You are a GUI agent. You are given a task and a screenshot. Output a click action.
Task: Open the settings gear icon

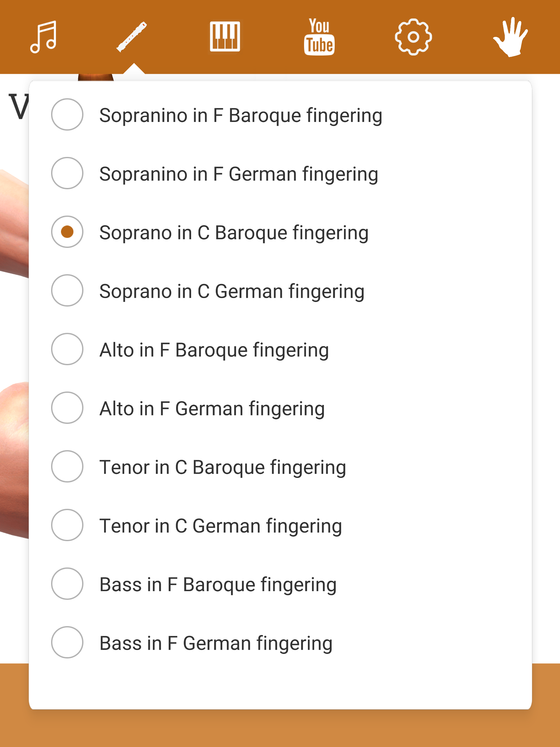point(413,36)
